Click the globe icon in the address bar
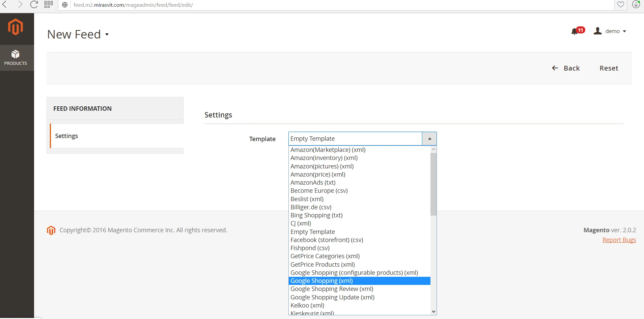644x319 pixels. click(64, 5)
